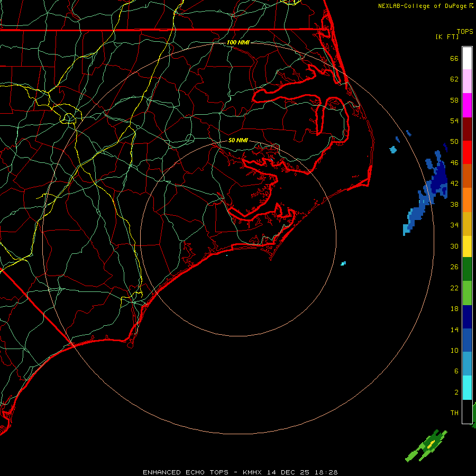Click the gold 34 kft legend swatch
Image resolution: width=476 pixels, height=476 pixels.
pos(467,223)
